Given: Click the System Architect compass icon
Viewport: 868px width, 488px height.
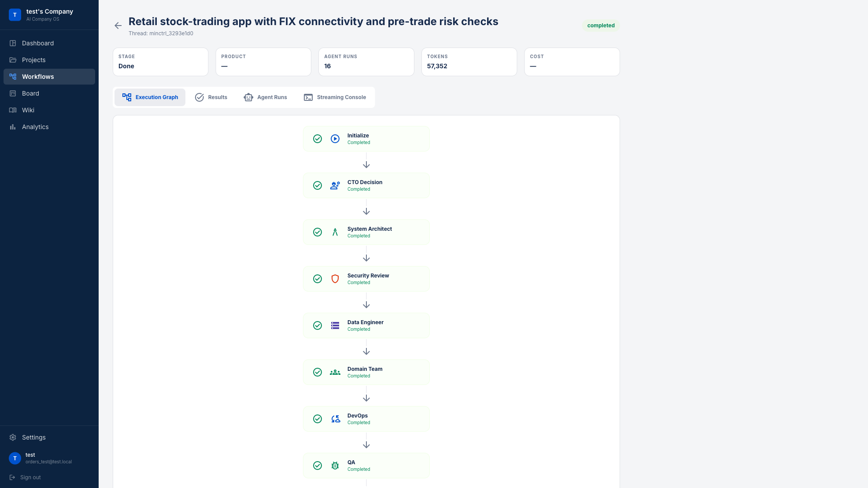Looking at the screenshot, I should pyautogui.click(x=335, y=232).
